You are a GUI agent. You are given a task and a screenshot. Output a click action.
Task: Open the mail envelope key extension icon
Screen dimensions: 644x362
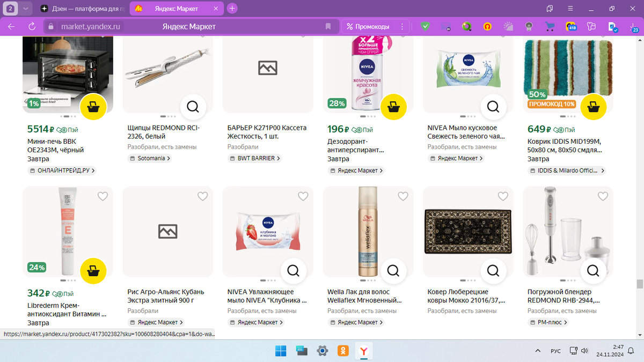click(x=446, y=26)
